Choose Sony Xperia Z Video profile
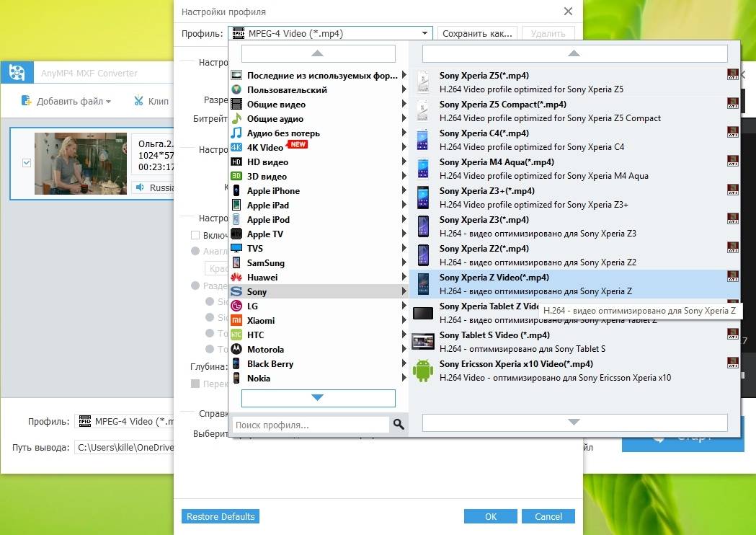This screenshot has width=756, height=535. pyautogui.click(x=574, y=284)
